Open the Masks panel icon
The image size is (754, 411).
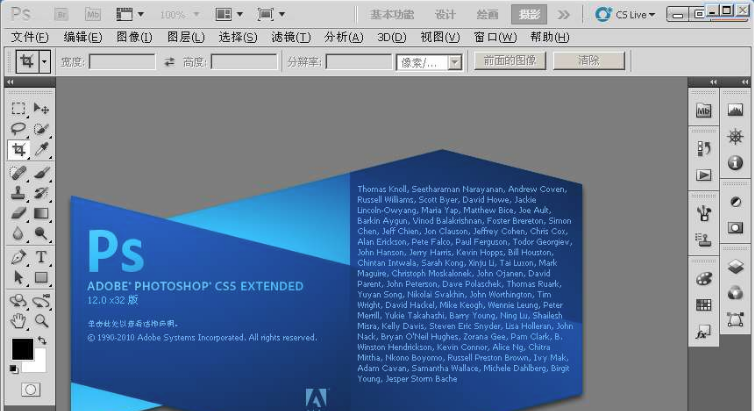coord(735,227)
